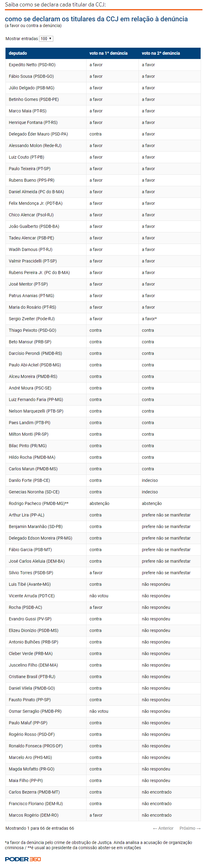
Task: Click the Próximo pagination link
Action: pyautogui.click(x=190, y=828)
